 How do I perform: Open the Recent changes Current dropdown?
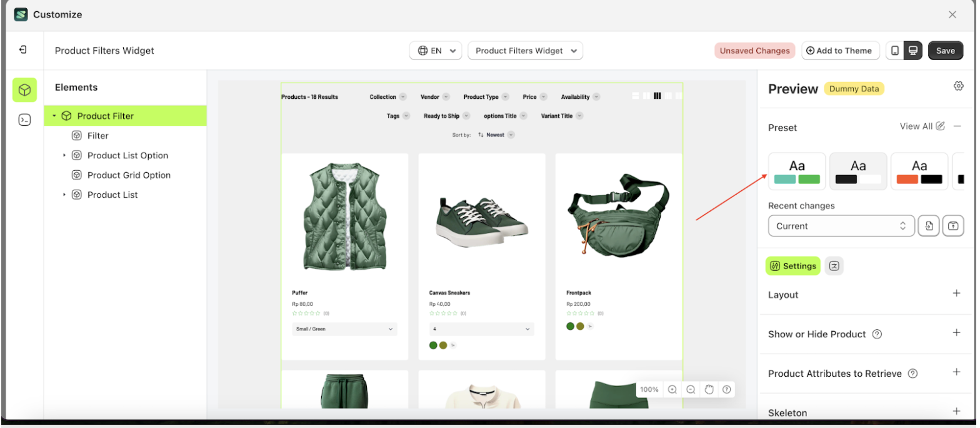[841, 226]
